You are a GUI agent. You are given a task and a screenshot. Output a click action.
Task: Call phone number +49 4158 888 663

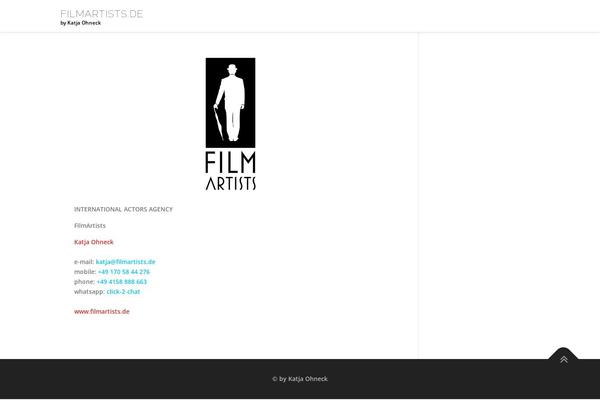point(122,282)
